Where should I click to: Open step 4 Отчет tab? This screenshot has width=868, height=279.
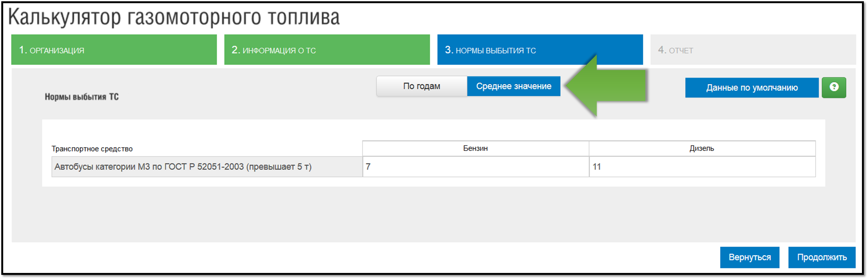(753, 50)
